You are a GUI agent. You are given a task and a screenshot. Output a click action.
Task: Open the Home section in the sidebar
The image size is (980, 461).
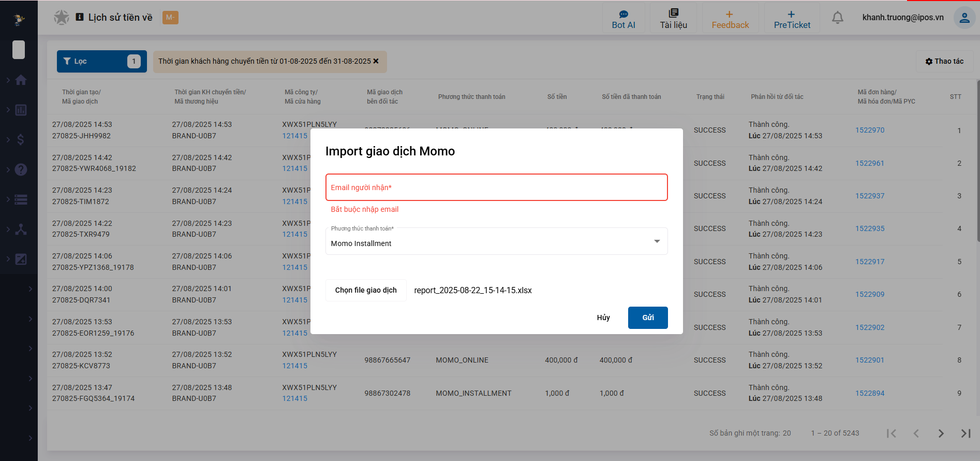click(21, 80)
